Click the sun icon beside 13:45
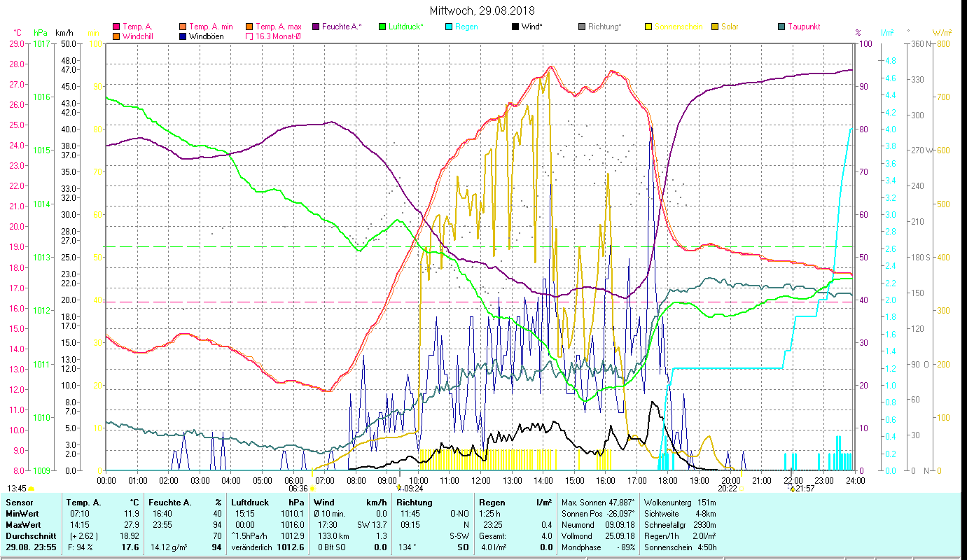This screenshot has height=560, width=967. 32,489
